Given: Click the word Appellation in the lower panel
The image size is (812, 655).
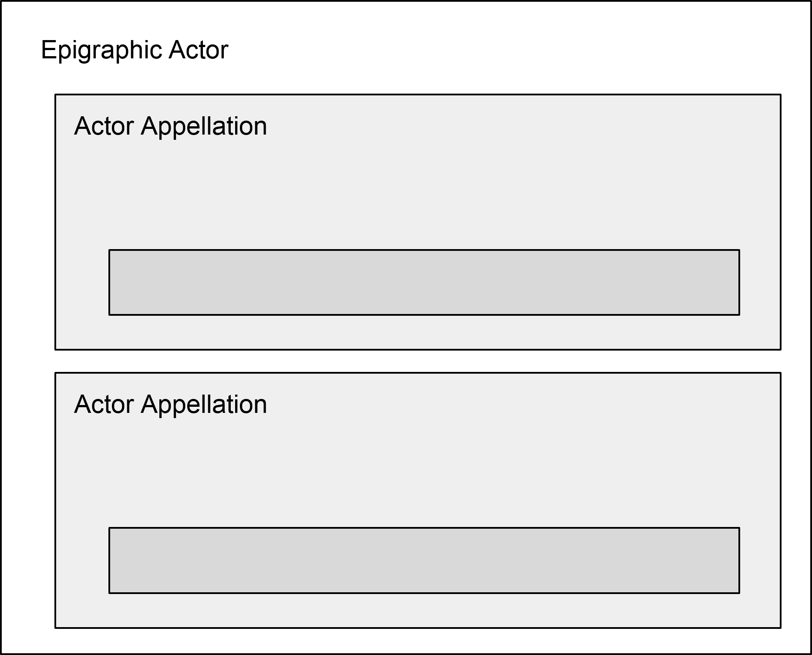Looking at the screenshot, I should [x=204, y=405].
